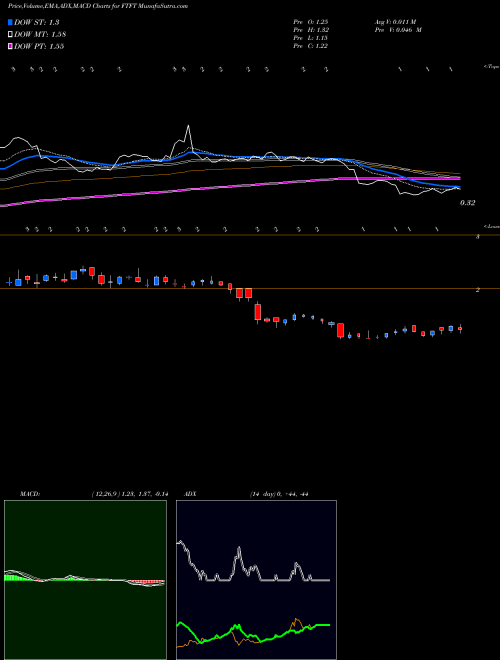500x660 pixels.
Task: Click the magenta DOW PT legend swatch
Action: pyautogui.click(x=10, y=46)
